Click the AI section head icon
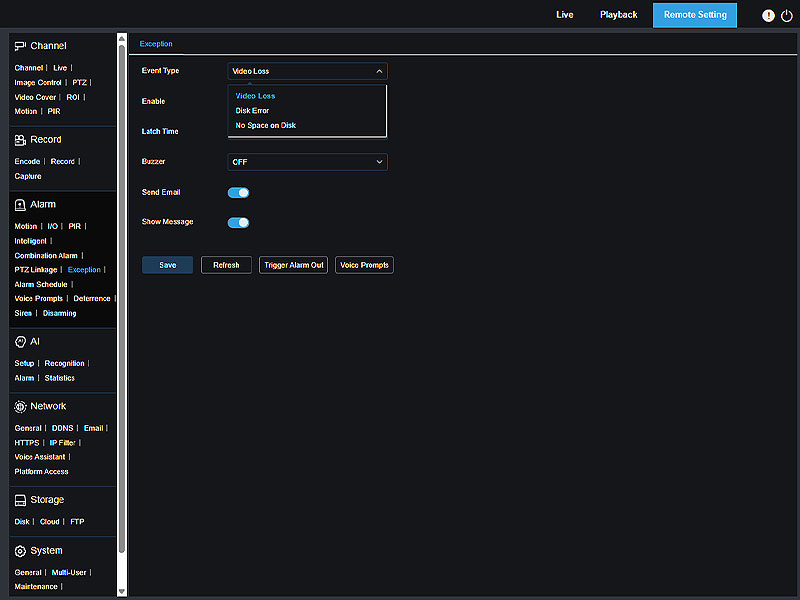Image resolution: width=800 pixels, height=600 pixels. 20,342
